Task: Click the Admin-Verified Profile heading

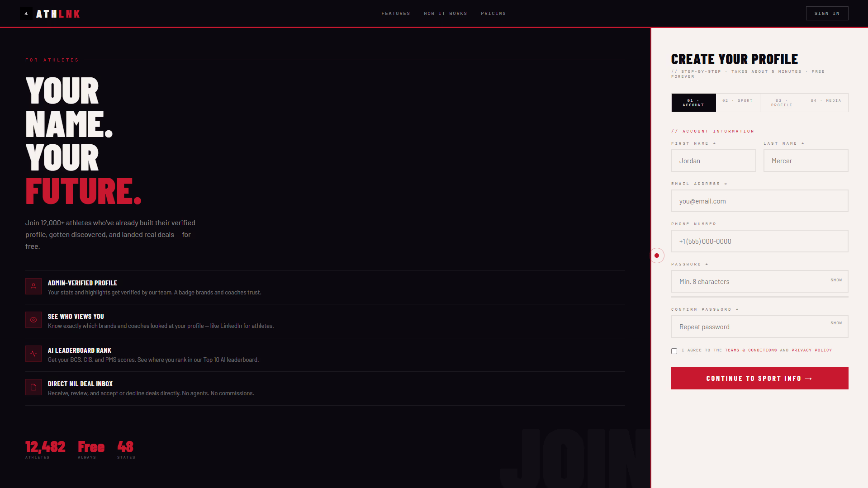Action: point(82,283)
